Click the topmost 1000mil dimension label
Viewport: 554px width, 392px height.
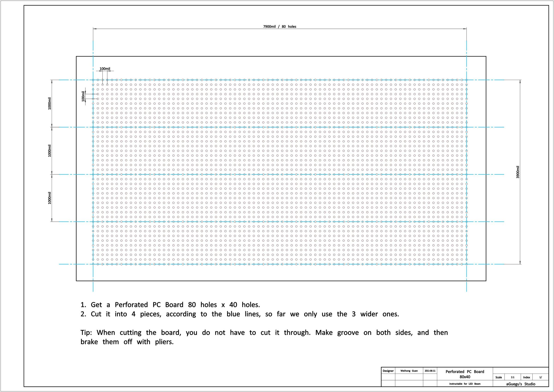49,104
